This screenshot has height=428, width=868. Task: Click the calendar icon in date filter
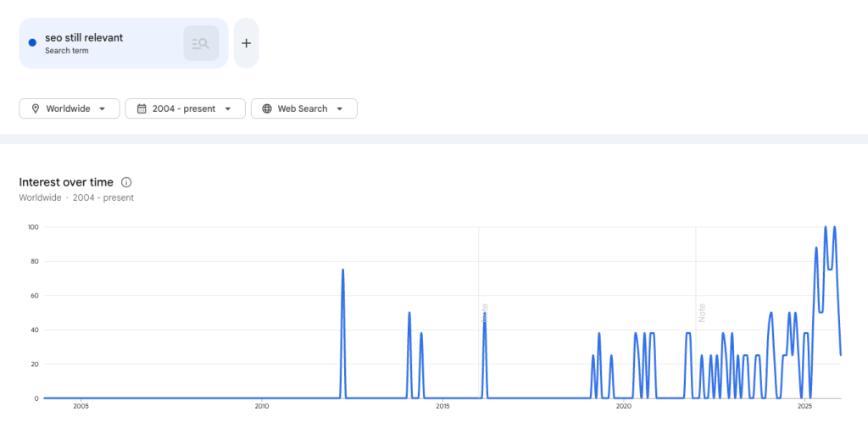[x=142, y=108]
